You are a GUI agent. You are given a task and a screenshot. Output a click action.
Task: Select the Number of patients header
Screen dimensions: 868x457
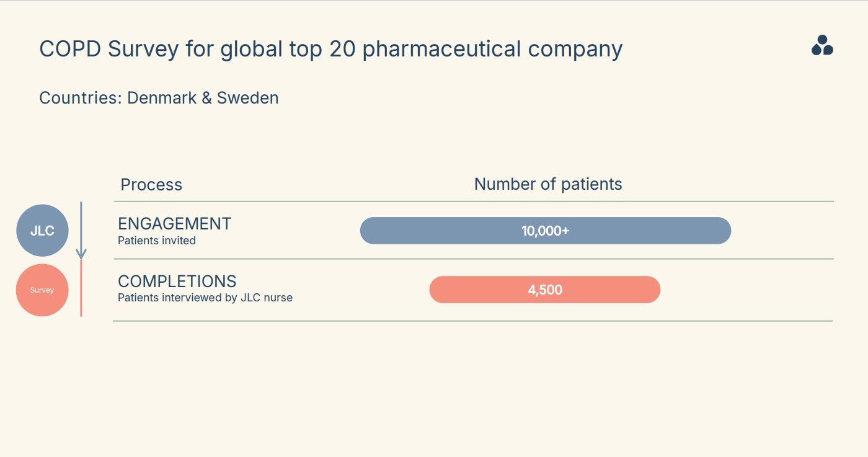coord(548,184)
